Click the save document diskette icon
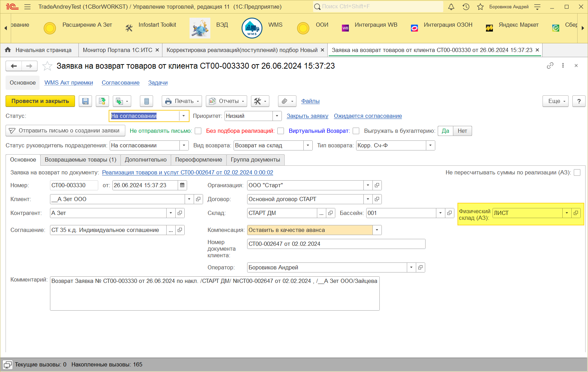This screenshot has height=372, width=588. (85, 101)
